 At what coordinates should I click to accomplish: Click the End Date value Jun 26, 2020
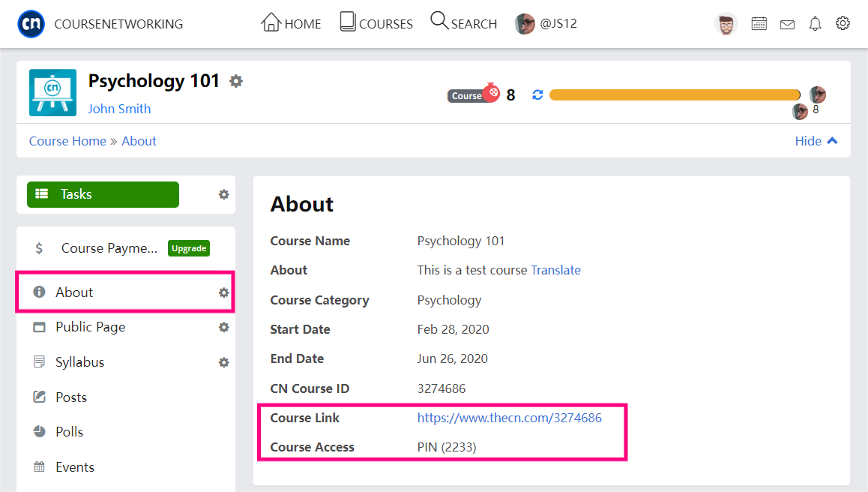tap(452, 359)
